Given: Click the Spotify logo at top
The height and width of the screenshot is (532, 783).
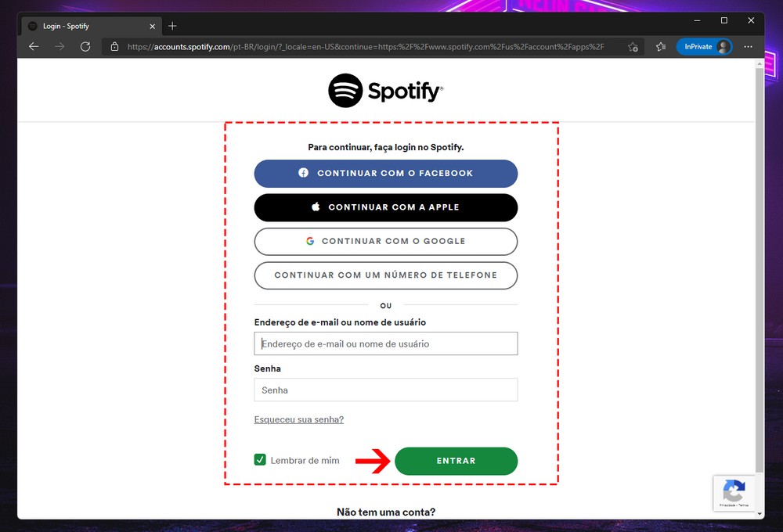Looking at the screenshot, I should click(x=385, y=91).
